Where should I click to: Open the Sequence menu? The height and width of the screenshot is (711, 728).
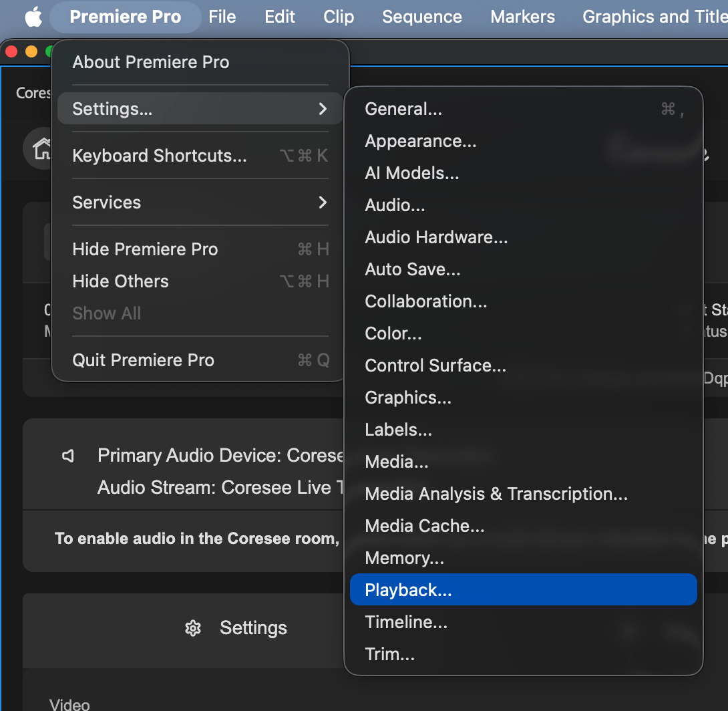pos(422,17)
